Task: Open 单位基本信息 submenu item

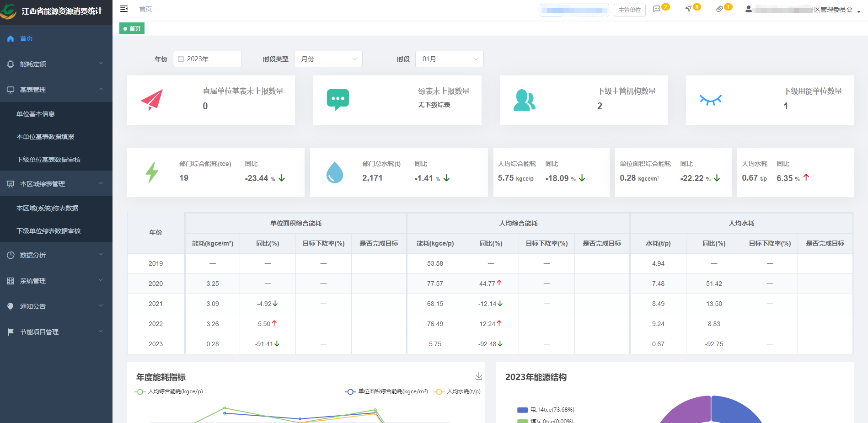Action: 56,114
